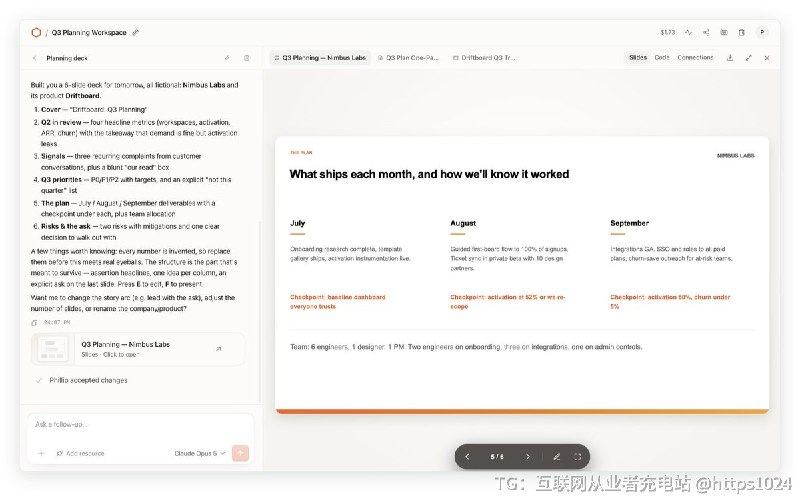This screenshot has width=800, height=497.
Task: Close the preview panel
Action: pos(767,58)
